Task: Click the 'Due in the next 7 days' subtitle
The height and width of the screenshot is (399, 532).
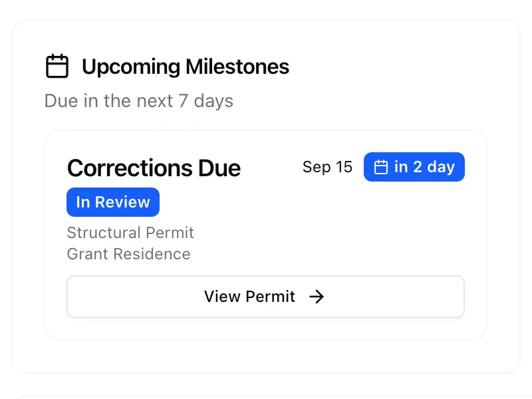Action: click(138, 101)
